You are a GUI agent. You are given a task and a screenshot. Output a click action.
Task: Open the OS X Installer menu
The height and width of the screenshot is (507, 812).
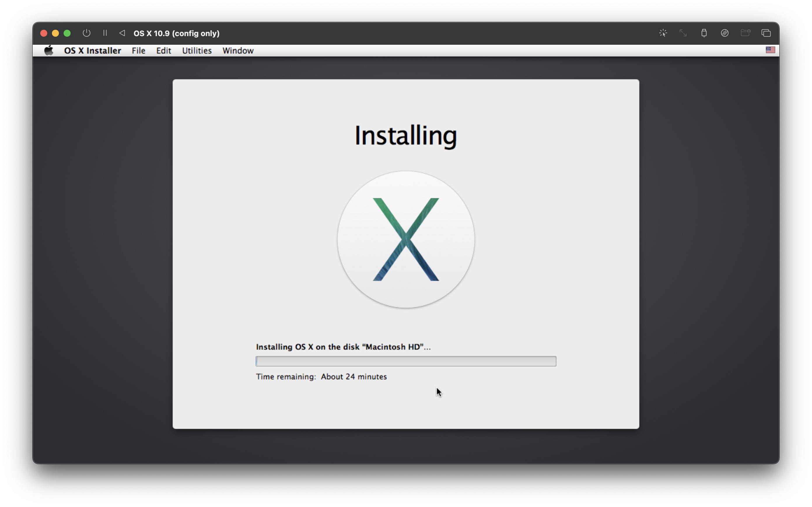pos(92,51)
